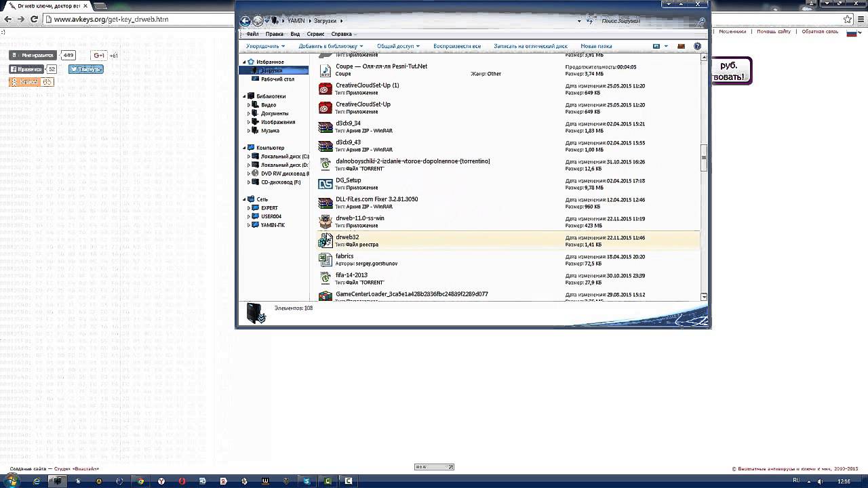868x488 pixels.
Task: Click the Explorer search magnifier icon
Action: click(x=702, y=21)
